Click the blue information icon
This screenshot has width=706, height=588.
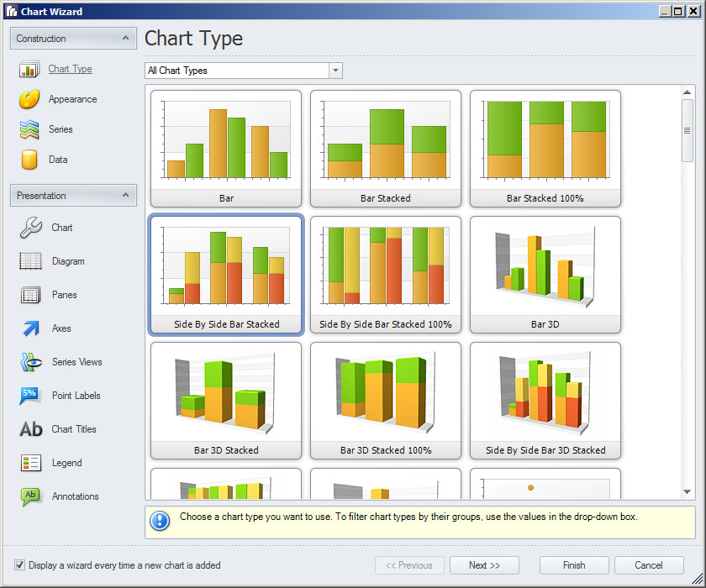(x=160, y=521)
